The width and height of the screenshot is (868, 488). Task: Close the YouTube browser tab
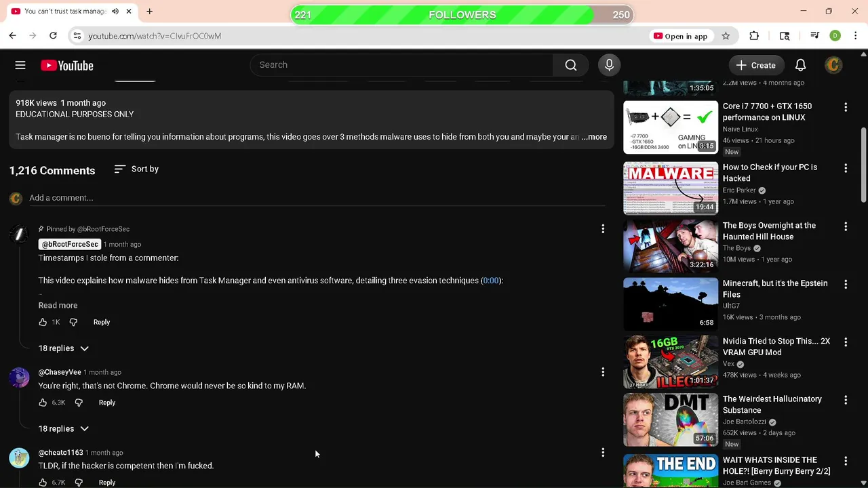(x=128, y=12)
